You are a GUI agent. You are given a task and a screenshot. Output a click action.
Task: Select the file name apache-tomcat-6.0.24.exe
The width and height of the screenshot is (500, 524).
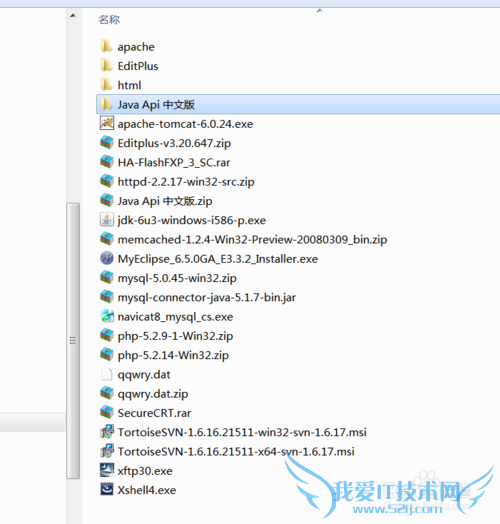click(185, 124)
